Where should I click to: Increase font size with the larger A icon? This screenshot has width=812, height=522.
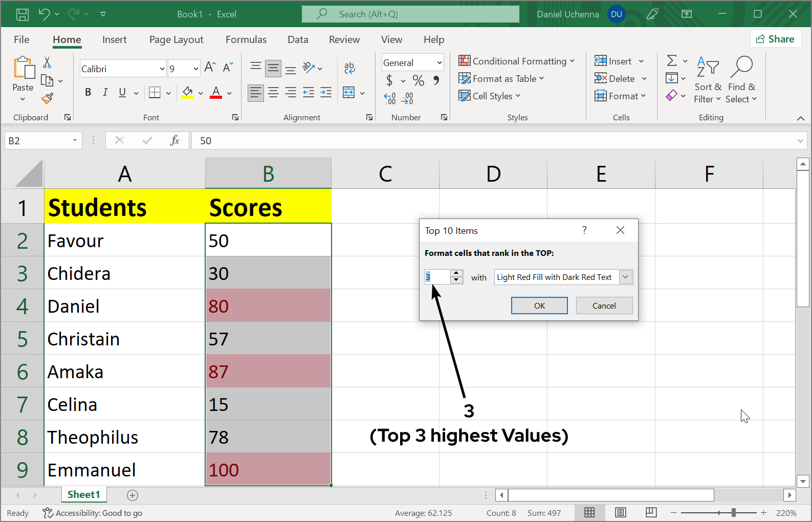[x=210, y=67]
